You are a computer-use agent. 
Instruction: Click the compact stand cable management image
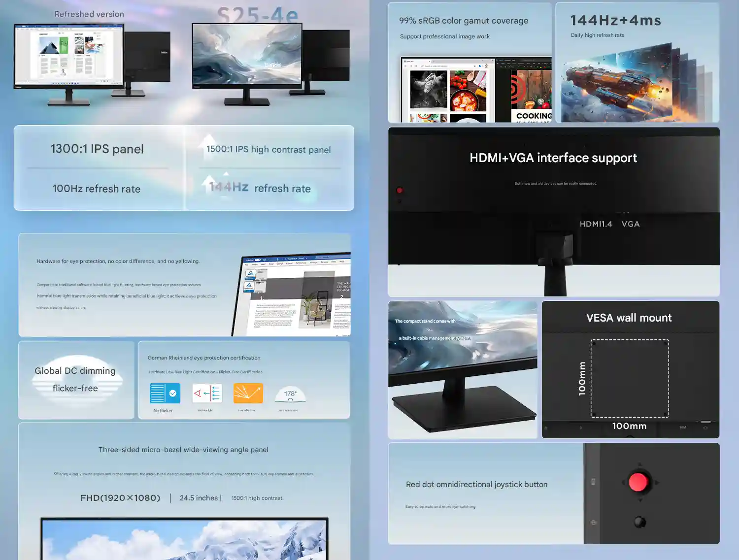point(462,369)
